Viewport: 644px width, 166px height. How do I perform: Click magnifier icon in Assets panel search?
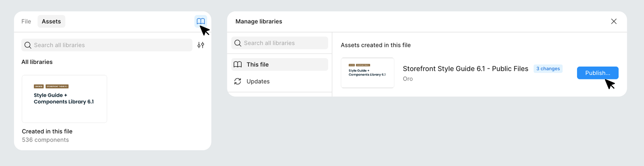point(28,45)
